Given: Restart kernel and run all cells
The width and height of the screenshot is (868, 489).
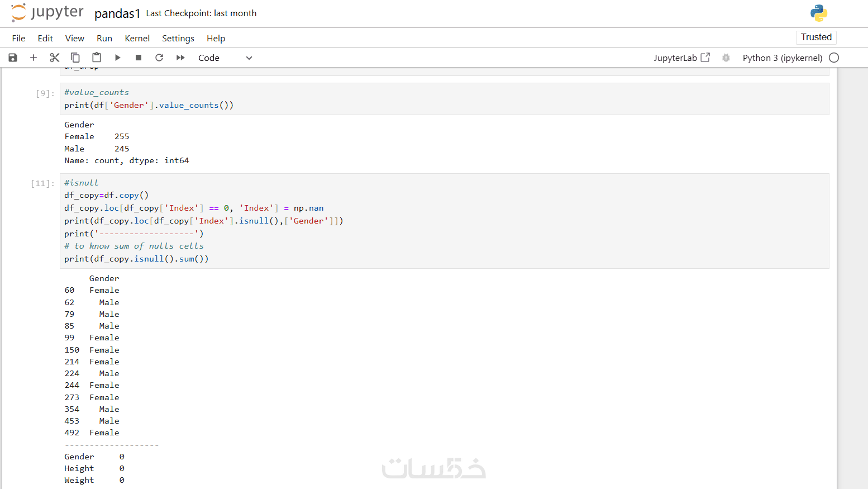Looking at the screenshot, I should 180,58.
